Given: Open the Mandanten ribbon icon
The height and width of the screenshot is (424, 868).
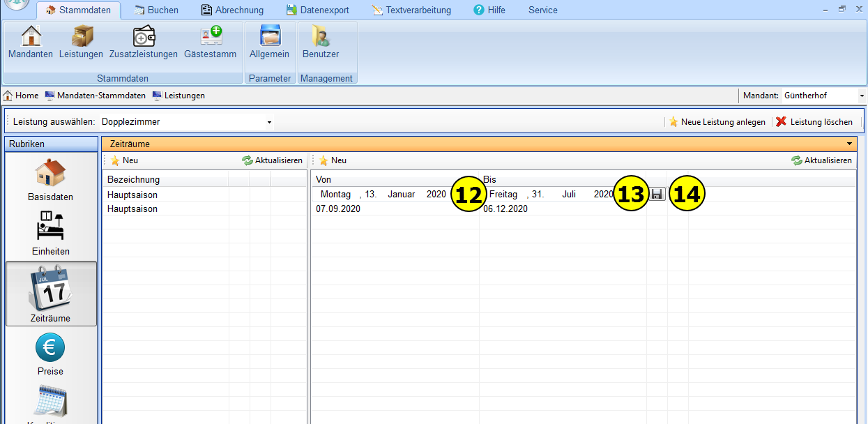Looking at the screenshot, I should tap(31, 42).
